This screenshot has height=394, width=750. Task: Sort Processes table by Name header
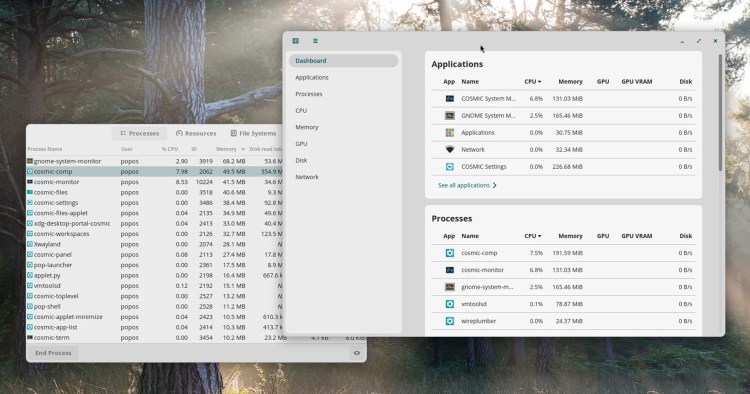[470, 236]
